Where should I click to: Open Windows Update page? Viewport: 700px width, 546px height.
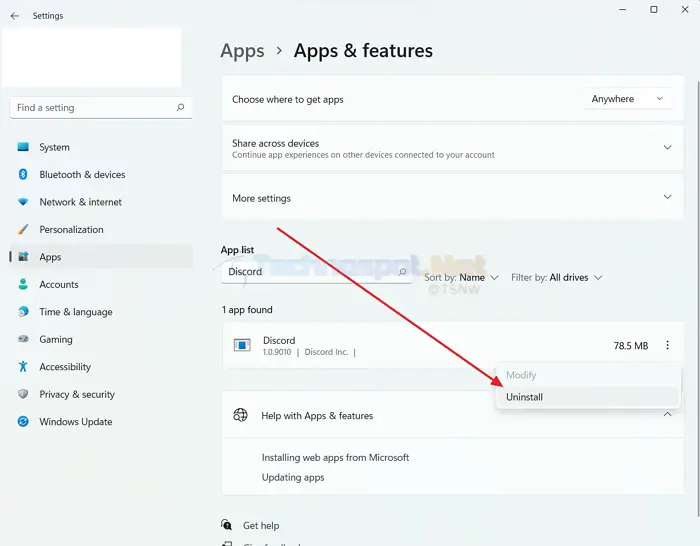(101, 421)
